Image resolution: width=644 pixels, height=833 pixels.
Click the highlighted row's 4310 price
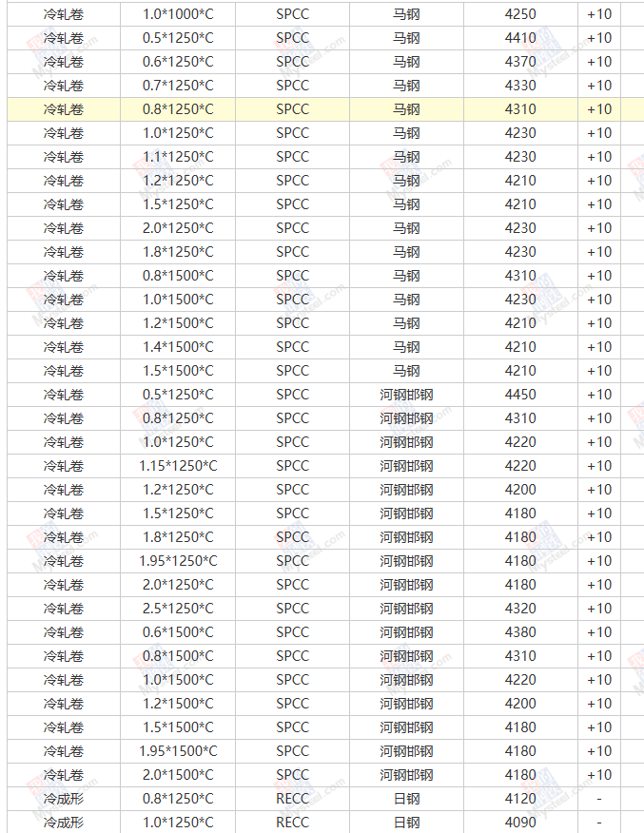pyautogui.click(x=520, y=109)
